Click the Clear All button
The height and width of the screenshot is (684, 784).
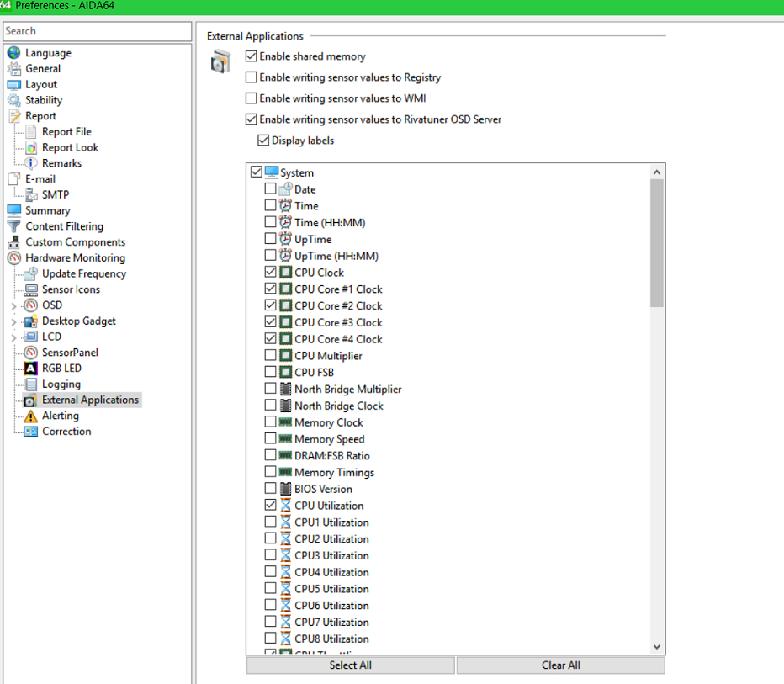tap(560, 665)
